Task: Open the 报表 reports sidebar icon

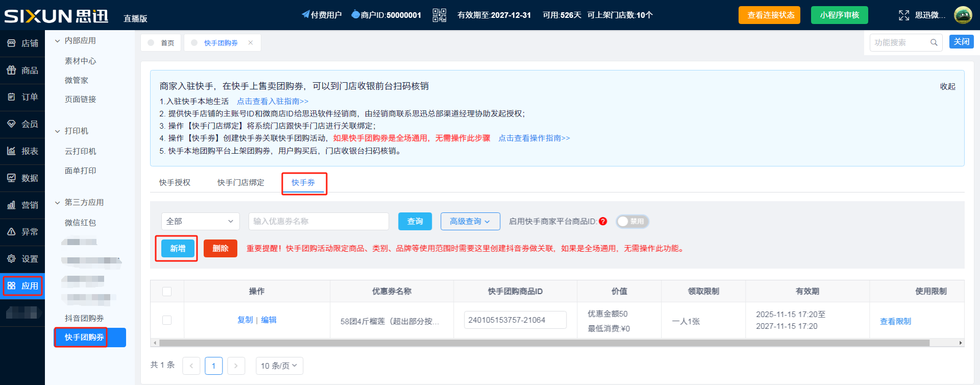Action: tap(11, 151)
